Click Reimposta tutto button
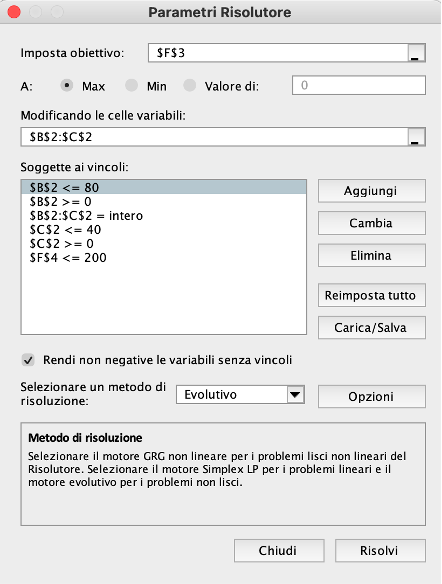 click(x=372, y=295)
